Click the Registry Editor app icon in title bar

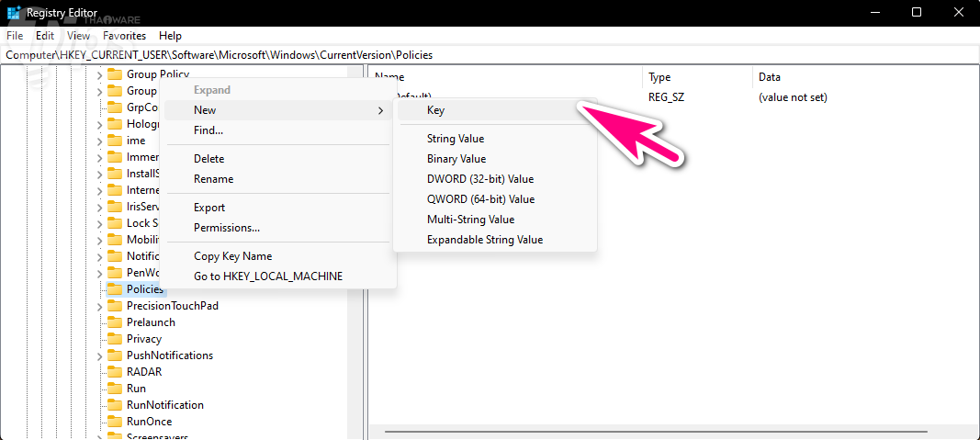[x=13, y=12]
